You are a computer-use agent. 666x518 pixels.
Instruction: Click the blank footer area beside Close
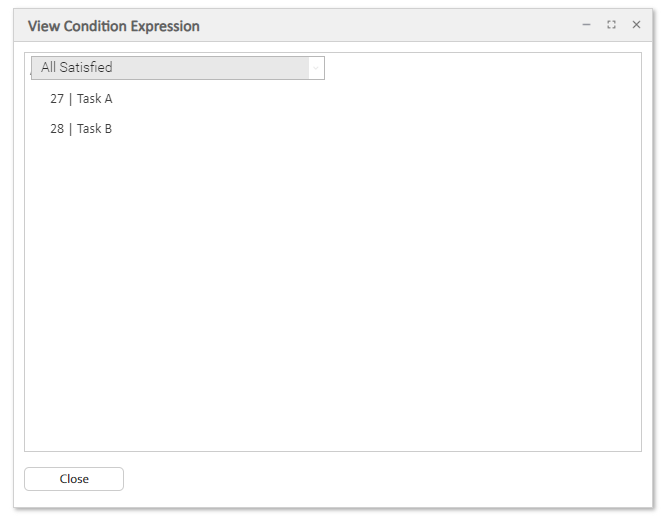tap(380, 479)
